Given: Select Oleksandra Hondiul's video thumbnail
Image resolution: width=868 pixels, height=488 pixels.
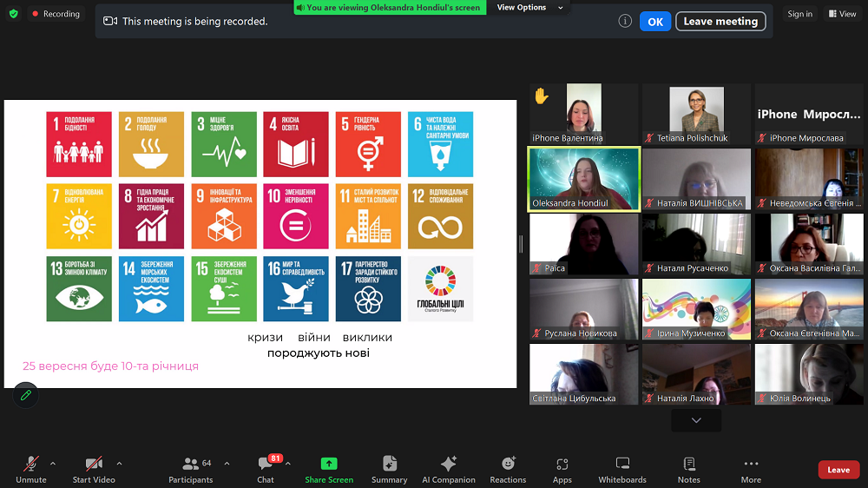Looking at the screenshot, I should tap(584, 178).
